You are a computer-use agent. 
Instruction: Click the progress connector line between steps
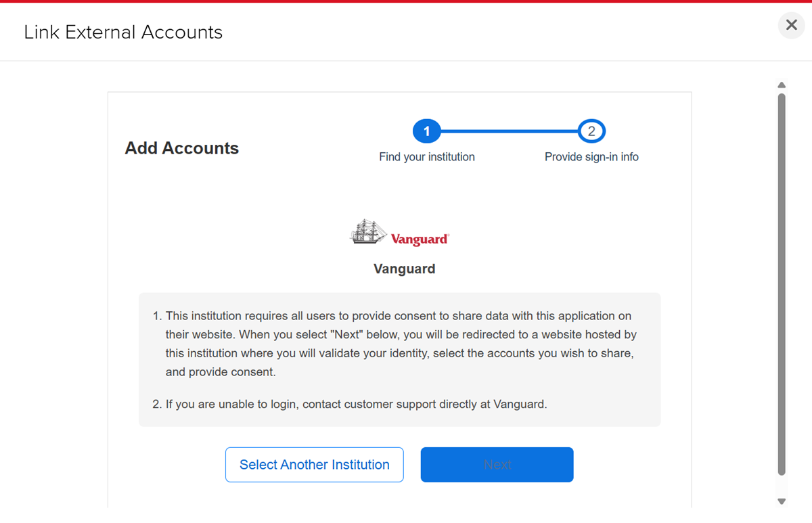point(509,131)
